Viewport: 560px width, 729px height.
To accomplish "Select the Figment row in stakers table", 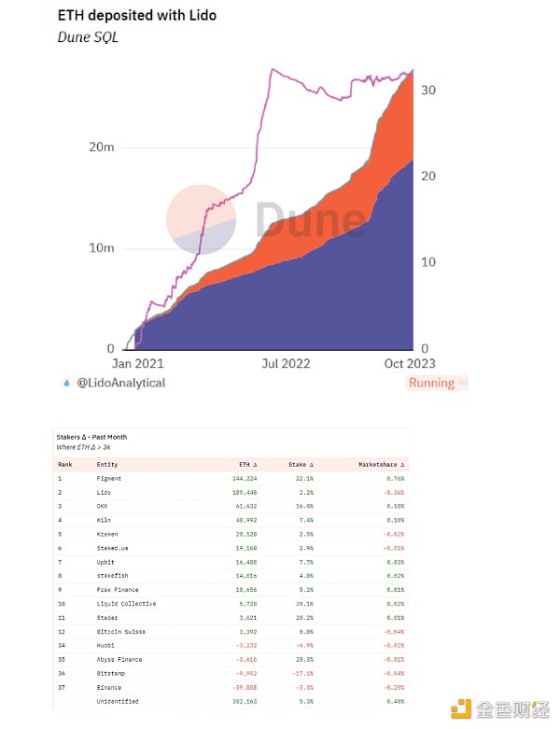I will (x=231, y=479).
